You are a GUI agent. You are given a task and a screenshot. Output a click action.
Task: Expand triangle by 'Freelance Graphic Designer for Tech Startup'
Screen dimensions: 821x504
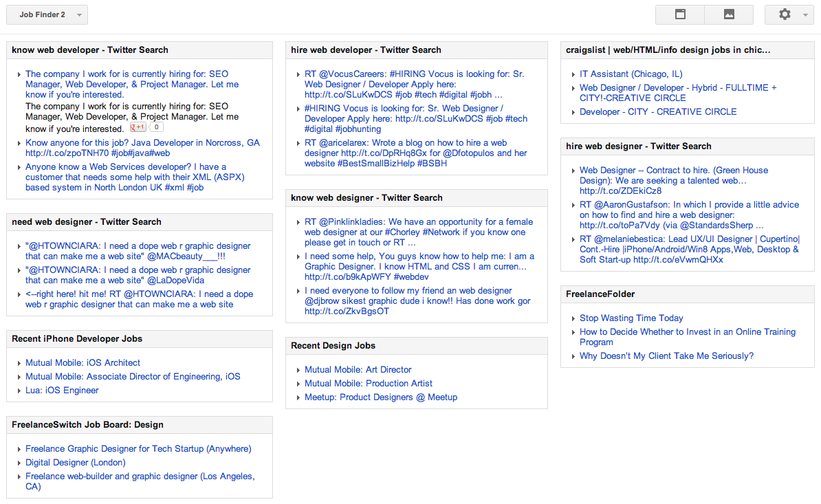pos(19,450)
